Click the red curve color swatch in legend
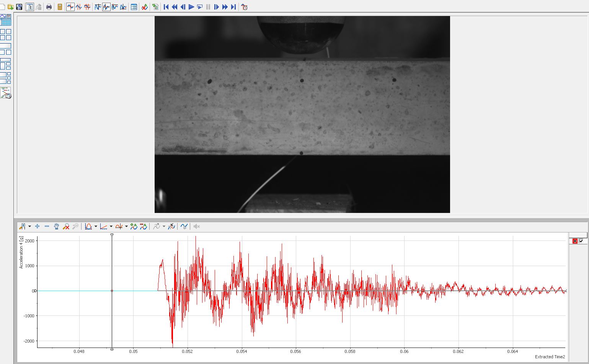Image resolution: width=589 pixels, height=364 pixels. pos(575,241)
